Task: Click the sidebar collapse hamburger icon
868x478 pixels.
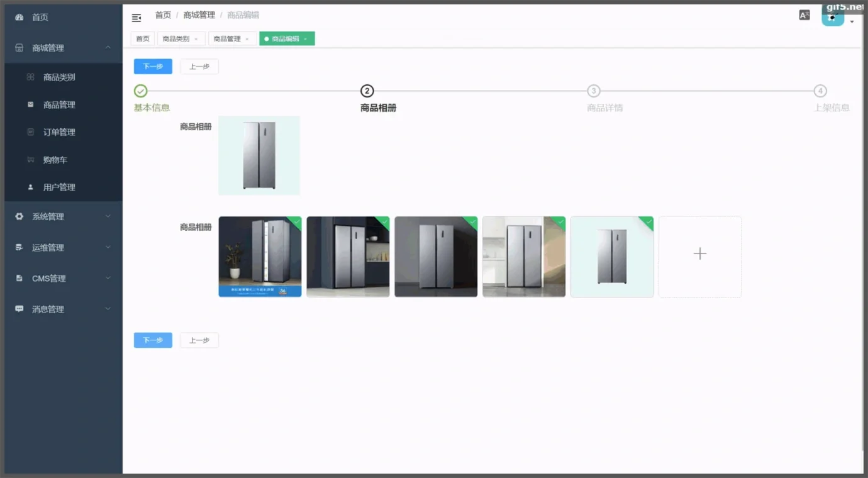Action: [136, 18]
